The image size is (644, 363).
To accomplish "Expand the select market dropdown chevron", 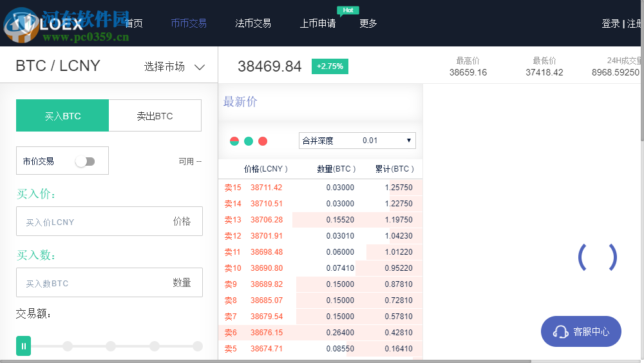I will pos(200,67).
